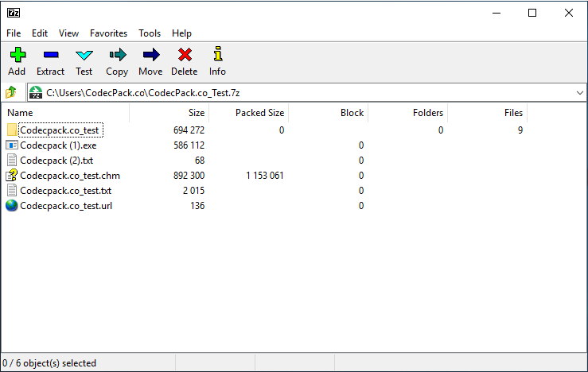Open the File menu
Viewport: 588px width, 372px height.
(14, 33)
